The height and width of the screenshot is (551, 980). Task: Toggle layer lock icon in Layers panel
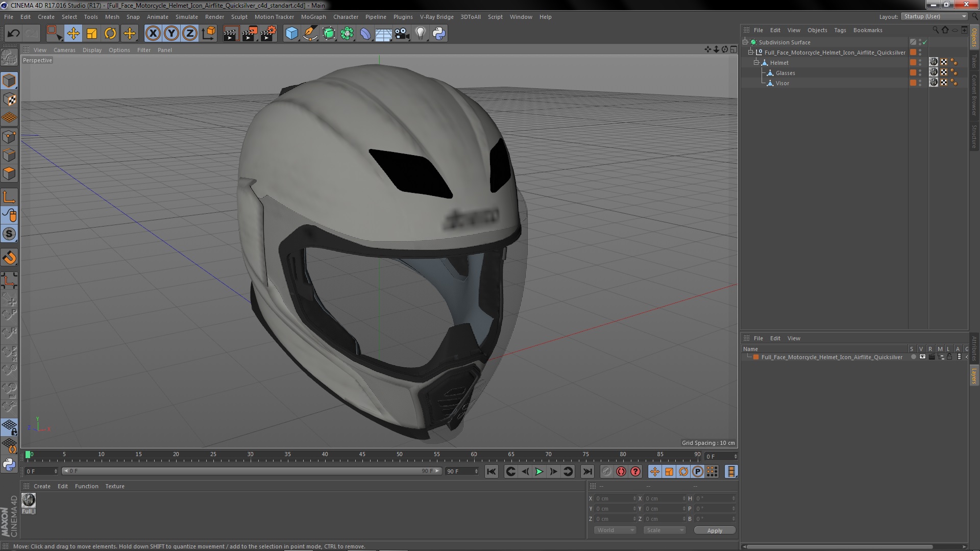tap(949, 357)
